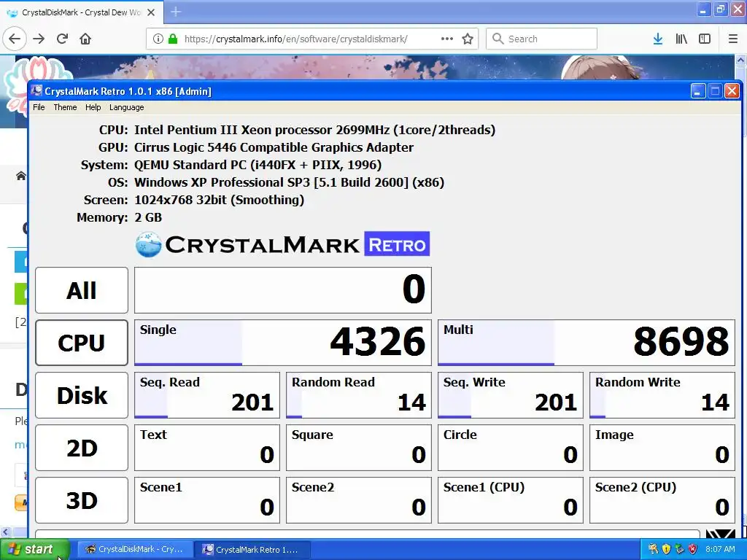Select the CrystalMark Retro taskbar item
The image size is (747, 560).
[252, 550]
